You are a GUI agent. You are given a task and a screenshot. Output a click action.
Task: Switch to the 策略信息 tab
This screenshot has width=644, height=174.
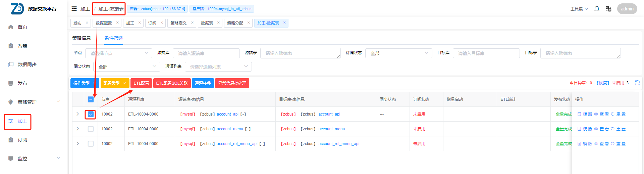point(82,38)
